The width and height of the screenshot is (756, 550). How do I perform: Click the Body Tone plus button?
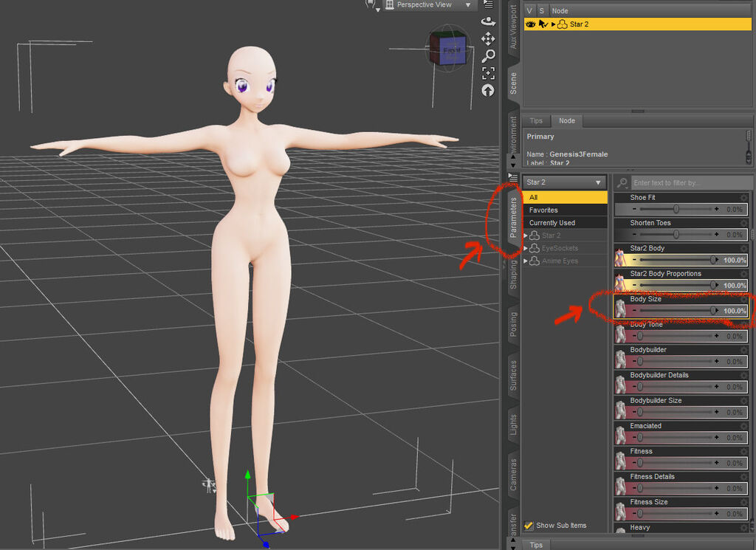tap(716, 336)
